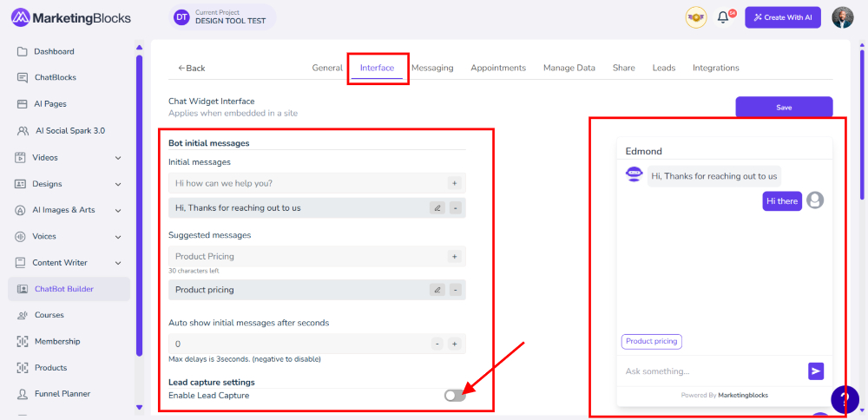Viewport: 868px width, 420px height.
Task: Click the 'Edmond' chat header name
Action: click(x=644, y=151)
